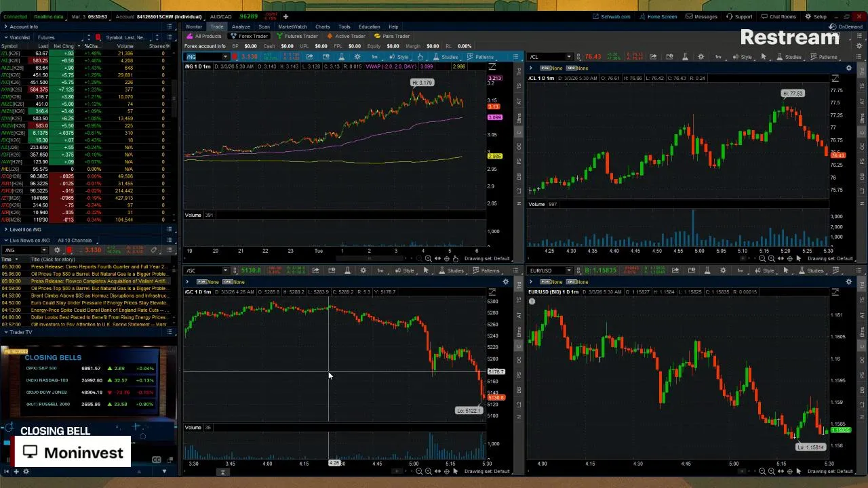The height and width of the screenshot is (488, 868).
Task: Open the /CL chart Patterns menu
Action: coord(824,57)
